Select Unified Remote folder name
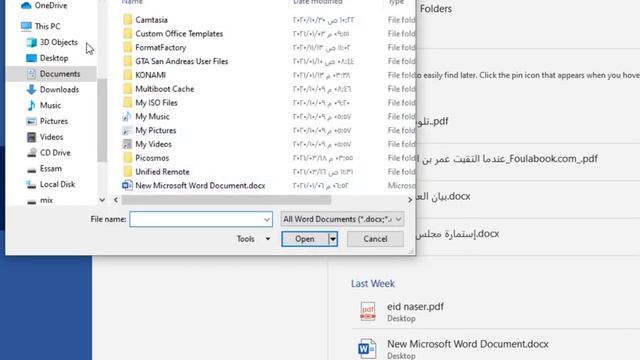Image resolution: width=640 pixels, height=360 pixels. [162, 172]
